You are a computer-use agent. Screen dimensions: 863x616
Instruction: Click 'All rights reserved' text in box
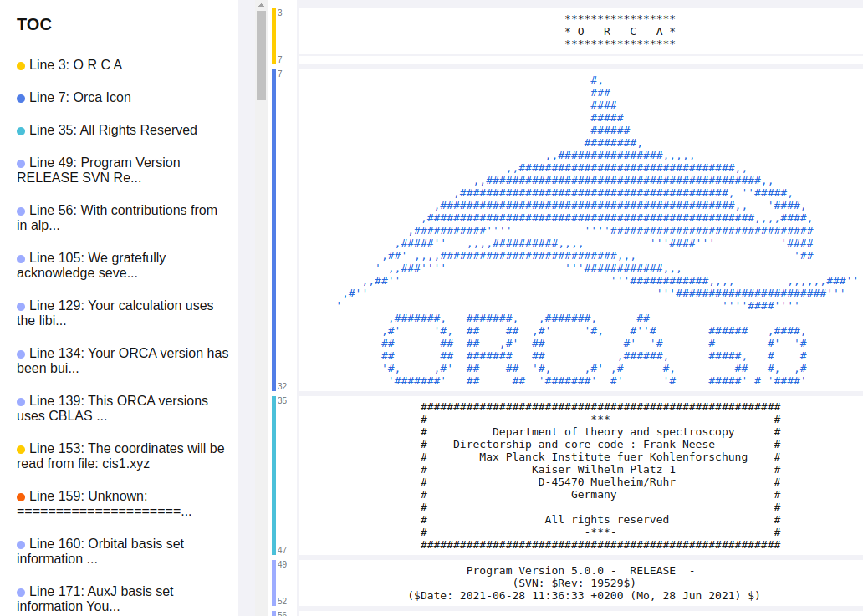[606, 520]
